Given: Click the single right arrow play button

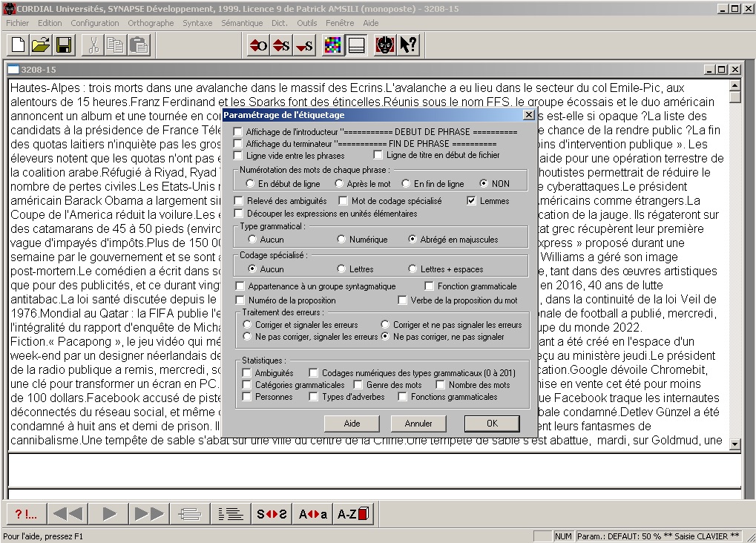Looking at the screenshot, I should pos(108,514).
